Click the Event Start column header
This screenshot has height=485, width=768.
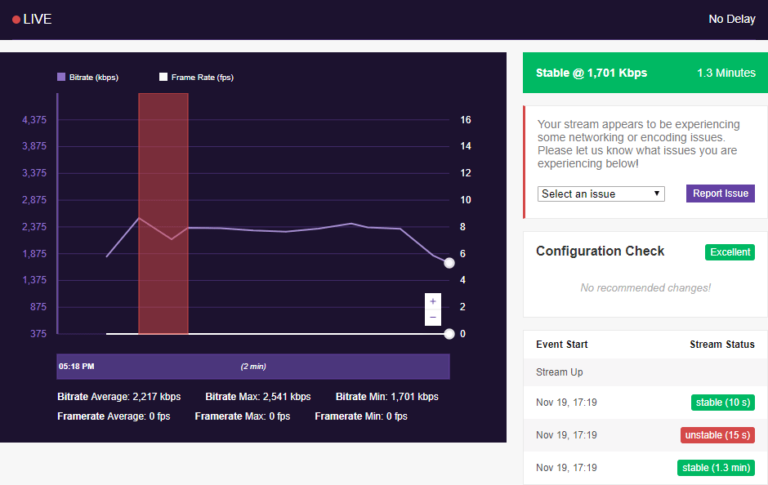coord(562,344)
